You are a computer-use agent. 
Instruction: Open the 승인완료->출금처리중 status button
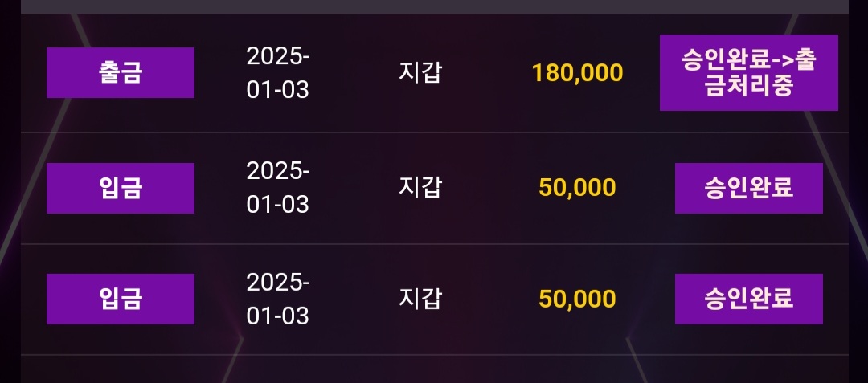748,73
